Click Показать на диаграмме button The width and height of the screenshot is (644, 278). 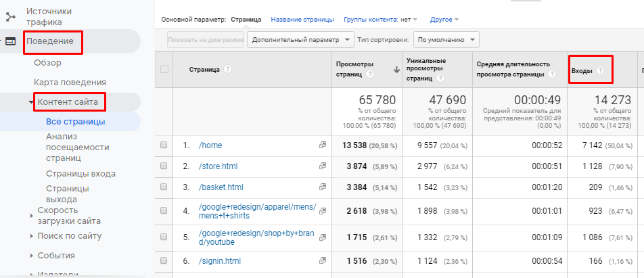point(205,40)
